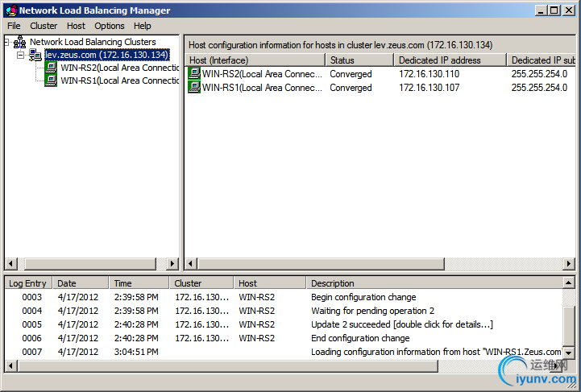Click the Log Entry column header
The height and width of the screenshot is (392, 581).
(28, 283)
